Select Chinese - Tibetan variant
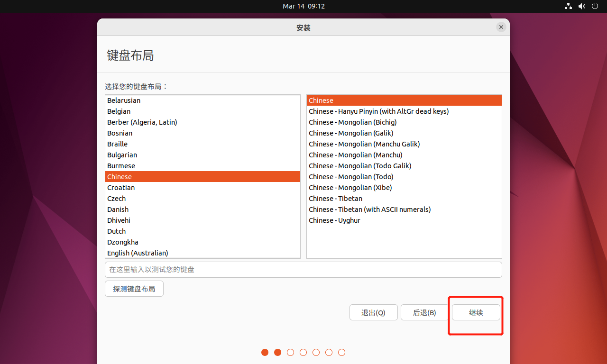The width and height of the screenshot is (607, 364). (x=404, y=199)
